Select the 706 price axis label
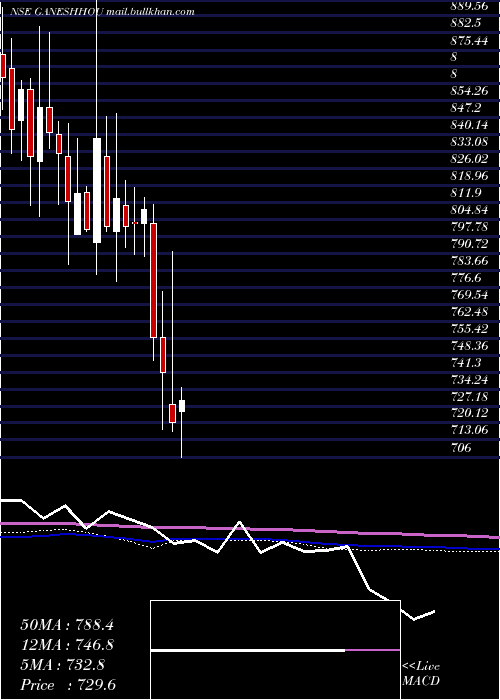 pyautogui.click(x=461, y=447)
